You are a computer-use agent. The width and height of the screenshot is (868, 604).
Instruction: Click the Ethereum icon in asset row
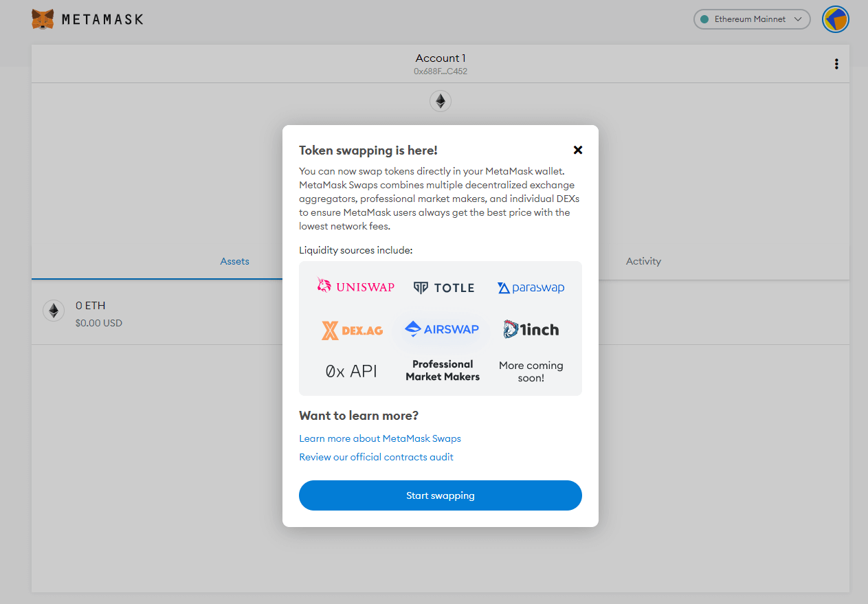point(54,311)
